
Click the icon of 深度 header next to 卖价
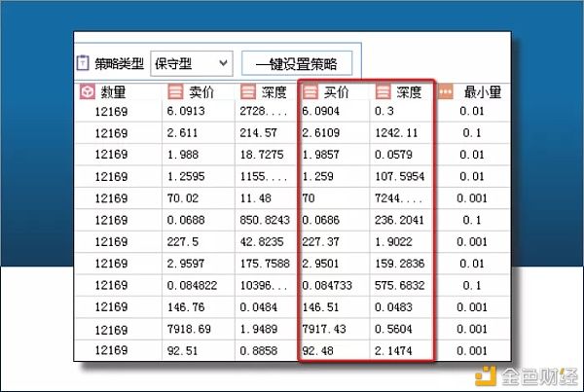pyautogui.click(x=248, y=92)
